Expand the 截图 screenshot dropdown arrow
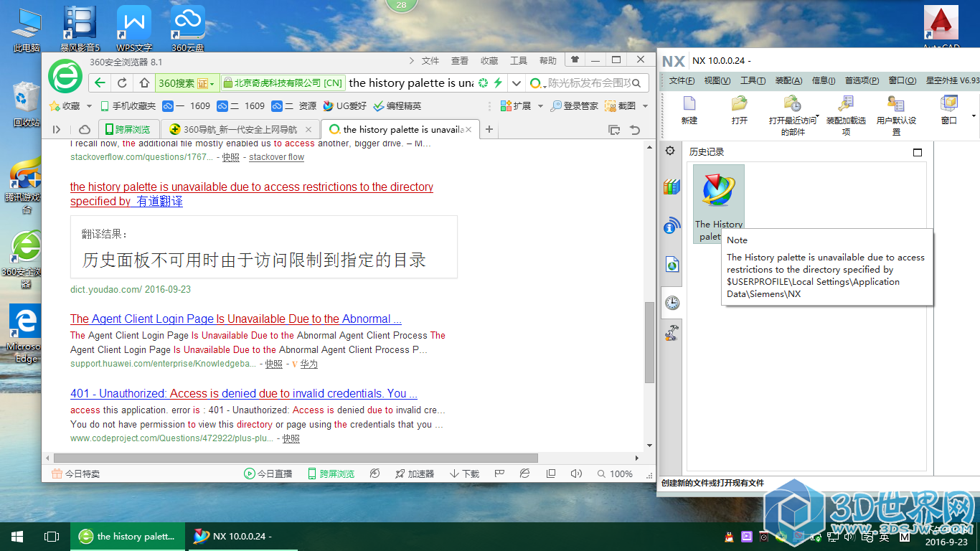Screen dimensions: 980x551 [x=645, y=106]
